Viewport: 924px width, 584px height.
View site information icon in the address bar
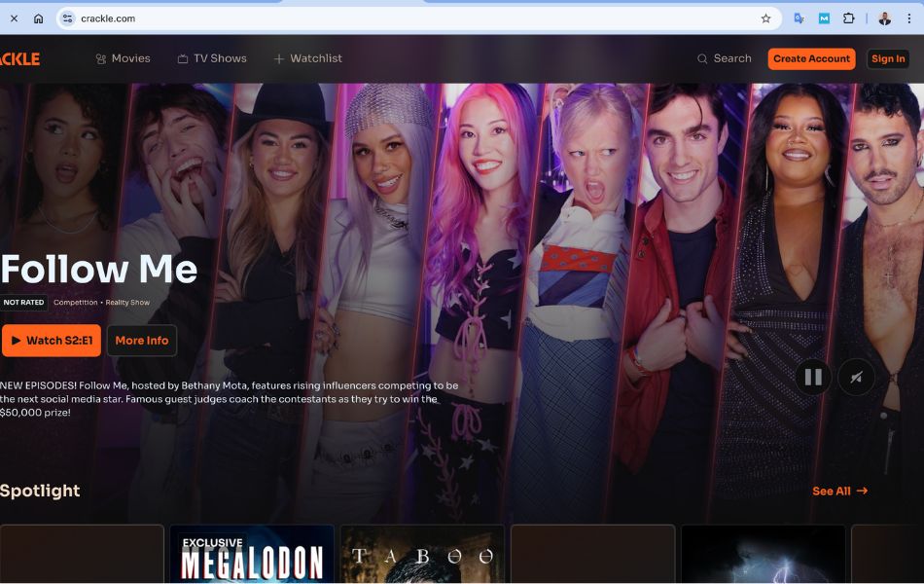pos(68,18)
